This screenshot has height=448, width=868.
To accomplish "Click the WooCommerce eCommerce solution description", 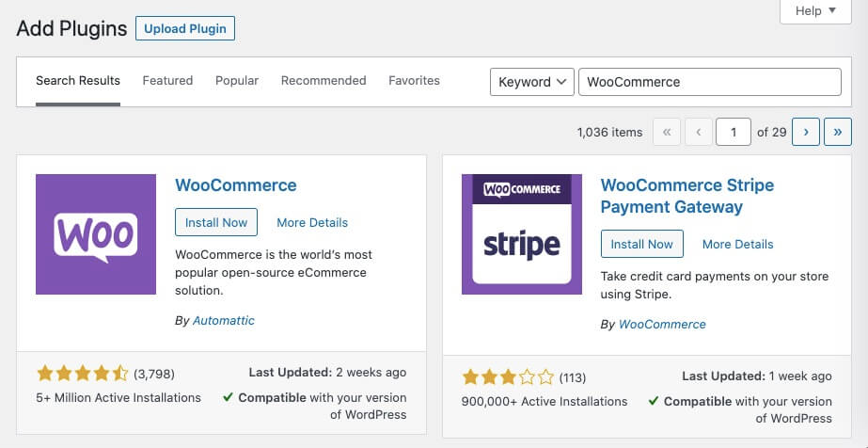I will [x=274, y=273].
